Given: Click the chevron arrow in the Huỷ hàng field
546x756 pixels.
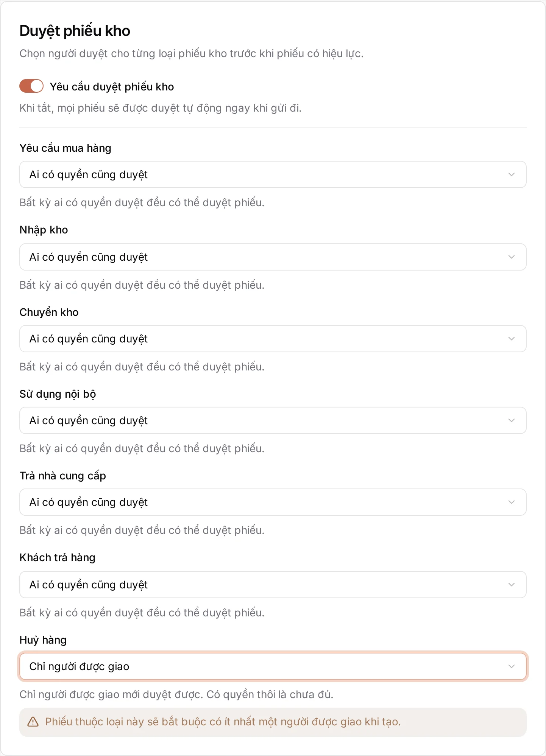Looking at the screenshot, I should (x=512, y=666).
